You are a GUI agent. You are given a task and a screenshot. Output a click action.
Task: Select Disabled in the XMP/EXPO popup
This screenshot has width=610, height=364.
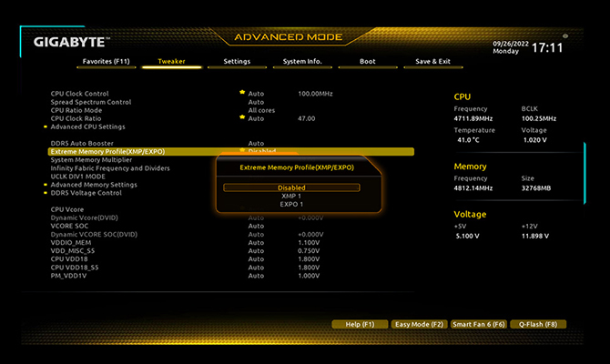(x=291, y=187)
